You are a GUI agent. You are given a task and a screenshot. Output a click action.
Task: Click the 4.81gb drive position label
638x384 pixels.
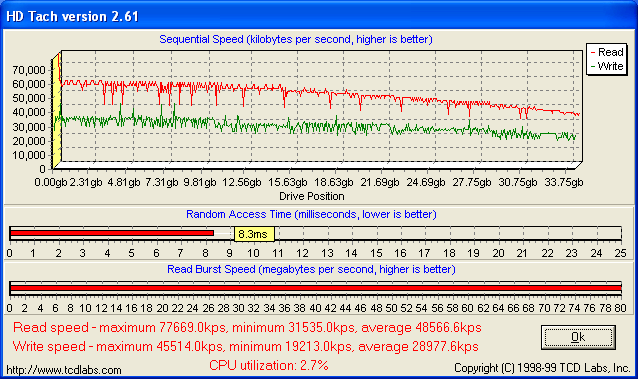(124, 182)
